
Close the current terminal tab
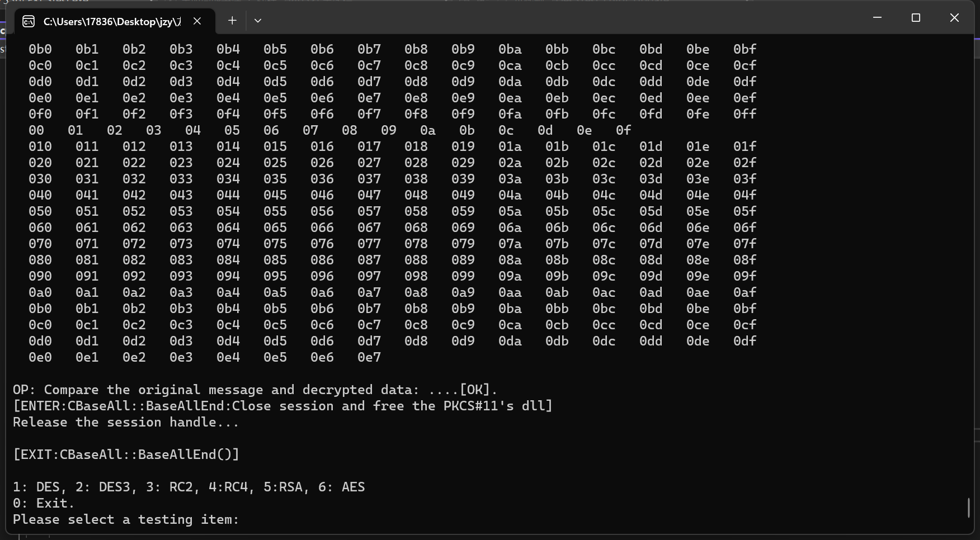[x=197, y=21]
